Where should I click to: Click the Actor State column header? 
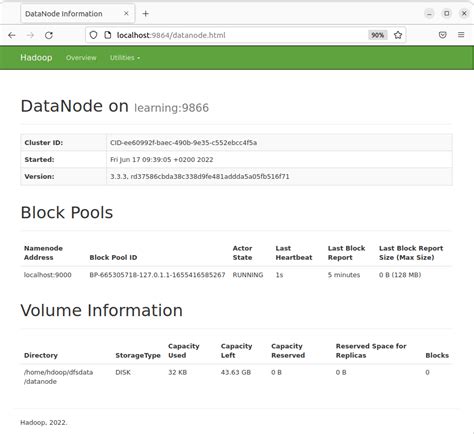click(x=242, y=253)
